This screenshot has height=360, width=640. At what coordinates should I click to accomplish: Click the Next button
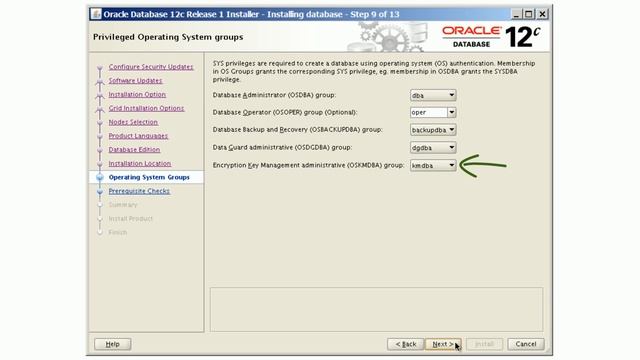point(443,344)
